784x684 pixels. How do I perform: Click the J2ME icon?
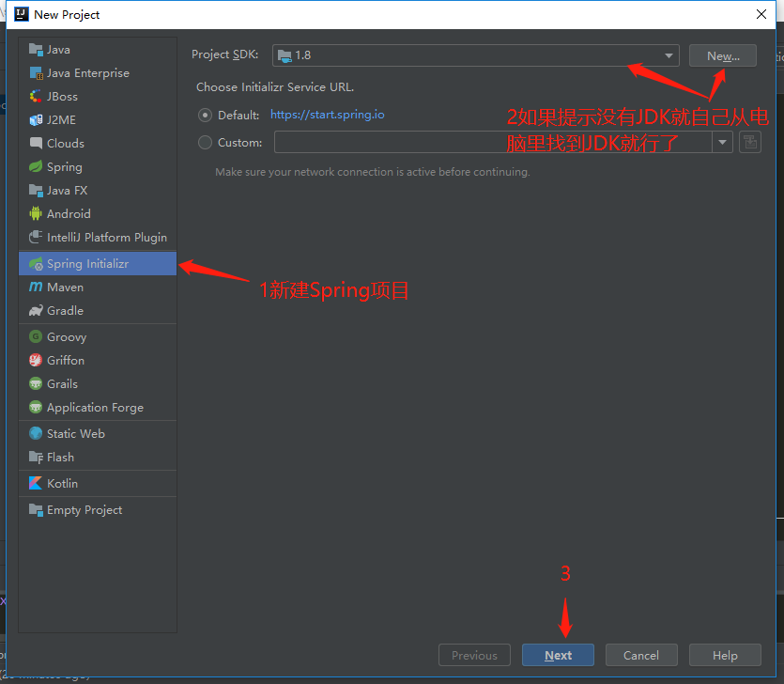click(36, 120)
